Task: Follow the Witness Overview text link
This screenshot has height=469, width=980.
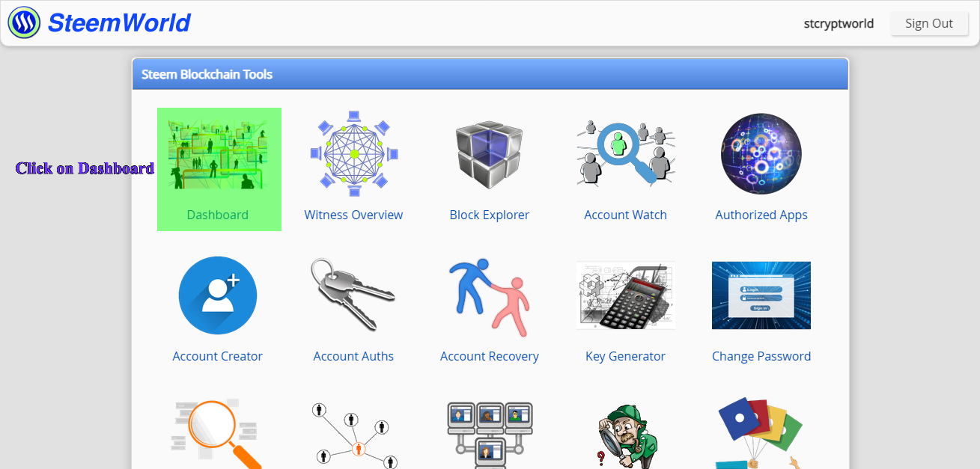Action: [x=353, y=215]
